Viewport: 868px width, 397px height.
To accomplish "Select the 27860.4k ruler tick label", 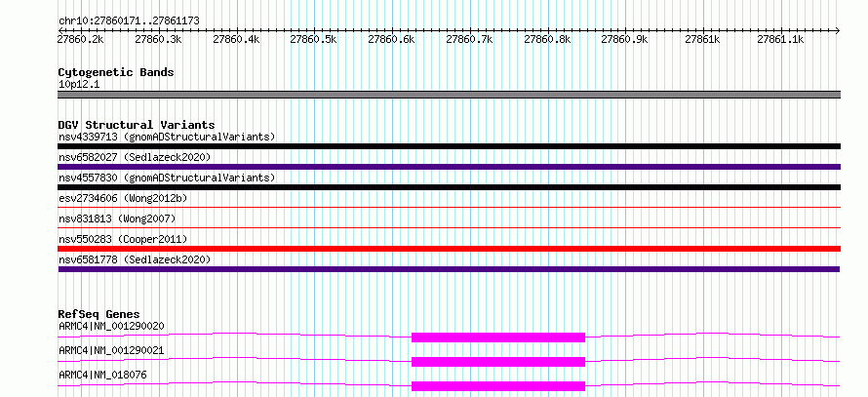I will coord(236,39).
